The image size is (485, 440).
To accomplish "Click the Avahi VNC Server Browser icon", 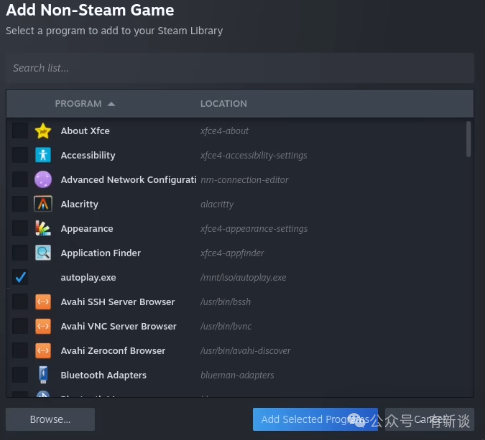I will click(x=43, y=326).
